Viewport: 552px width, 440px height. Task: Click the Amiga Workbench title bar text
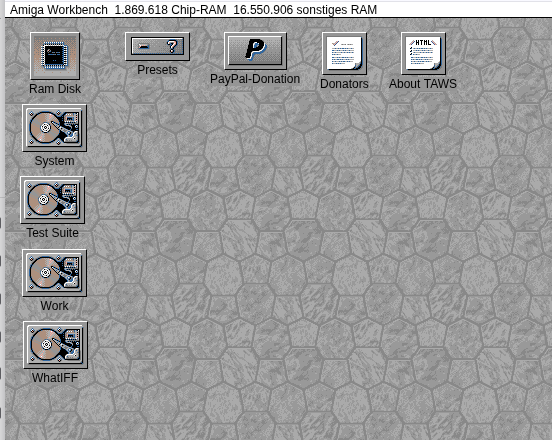[x=58, y=10]
